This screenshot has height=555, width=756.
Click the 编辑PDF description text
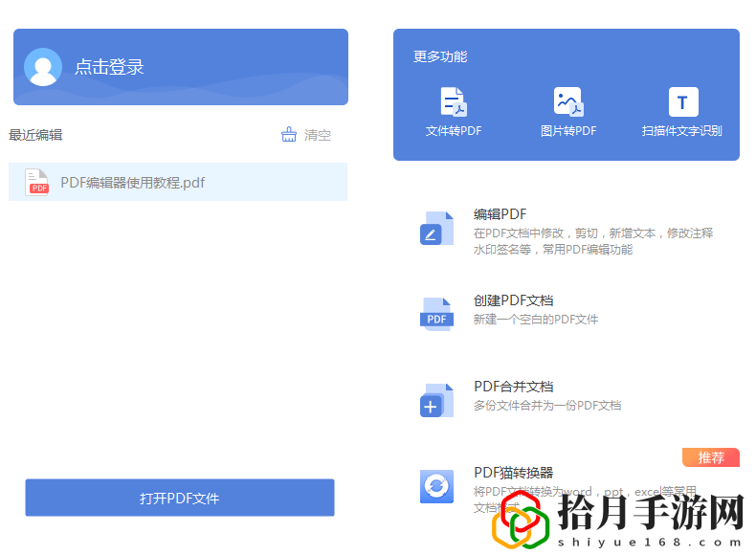tap(593, 241)
